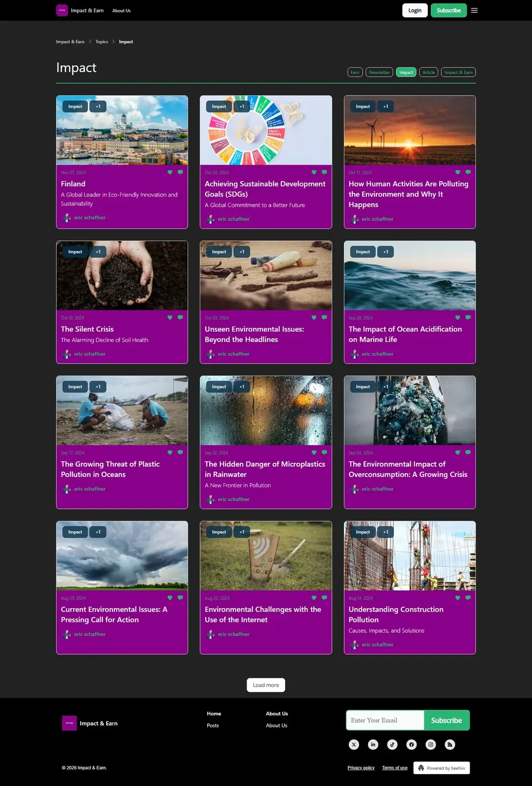
Task: Click eric schaffner avatar on Finland card
Action: tap(67, 218)
